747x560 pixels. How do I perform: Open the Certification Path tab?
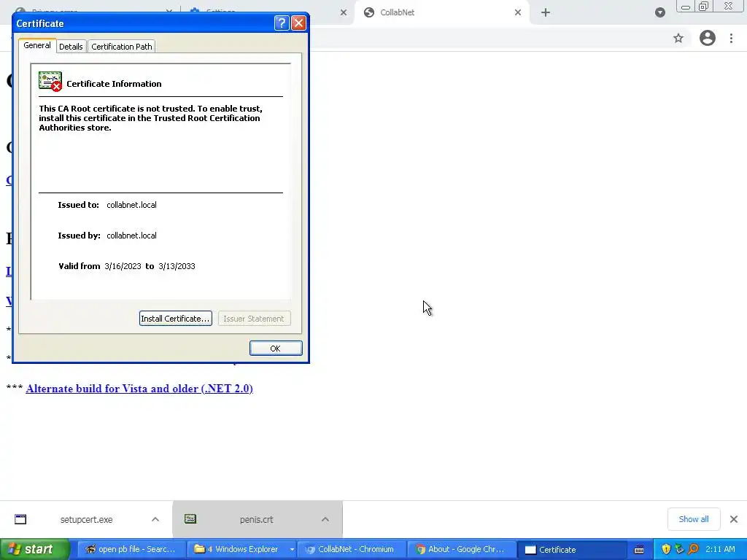pyautogui.click(x=122, y=47)
